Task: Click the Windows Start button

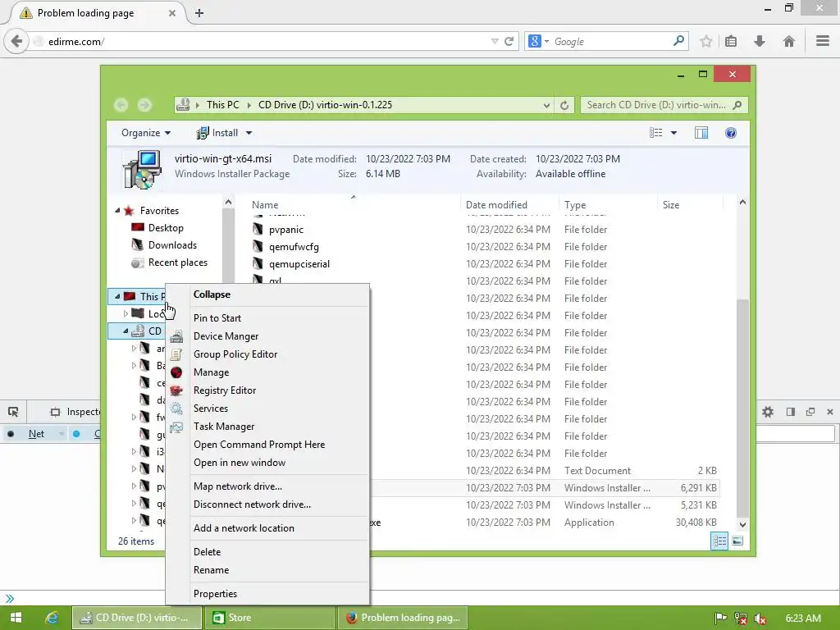Action: pos(16,618)
